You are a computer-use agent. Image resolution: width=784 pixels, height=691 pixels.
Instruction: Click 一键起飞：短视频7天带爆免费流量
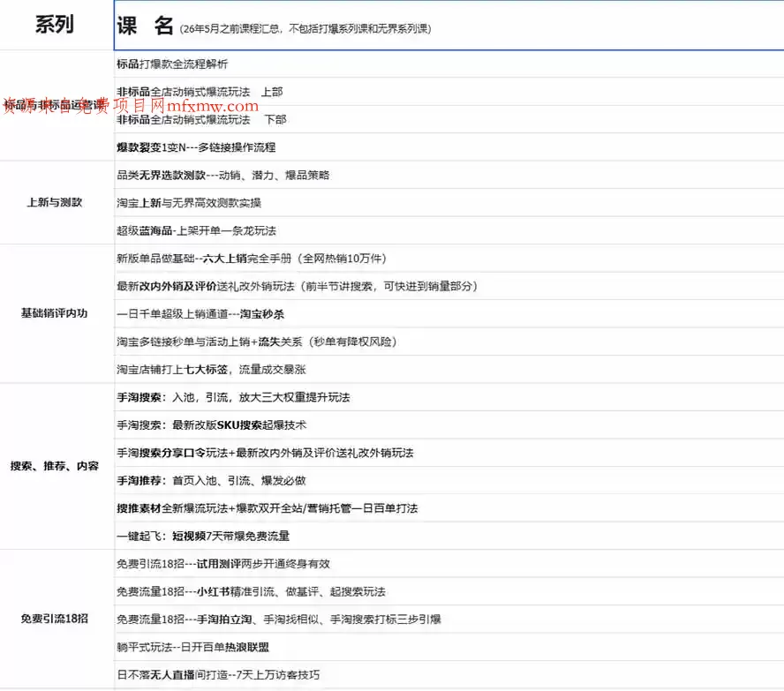pos(449,536)
